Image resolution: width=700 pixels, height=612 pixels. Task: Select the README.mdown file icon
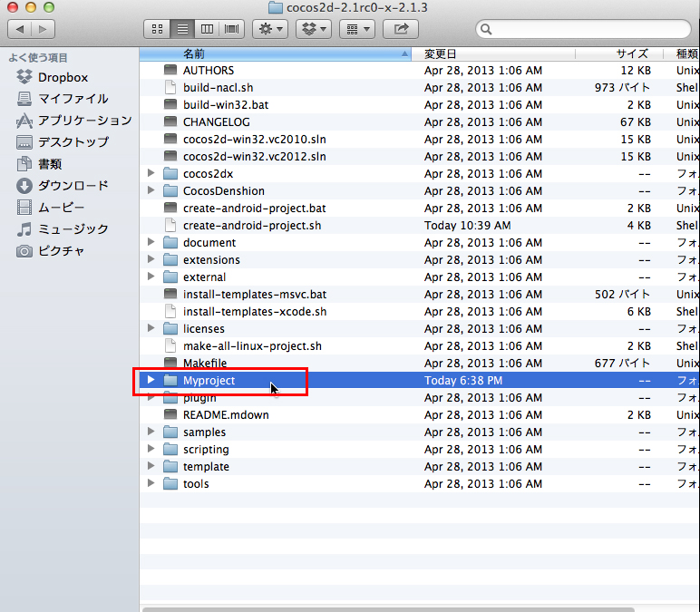point(170,414)
